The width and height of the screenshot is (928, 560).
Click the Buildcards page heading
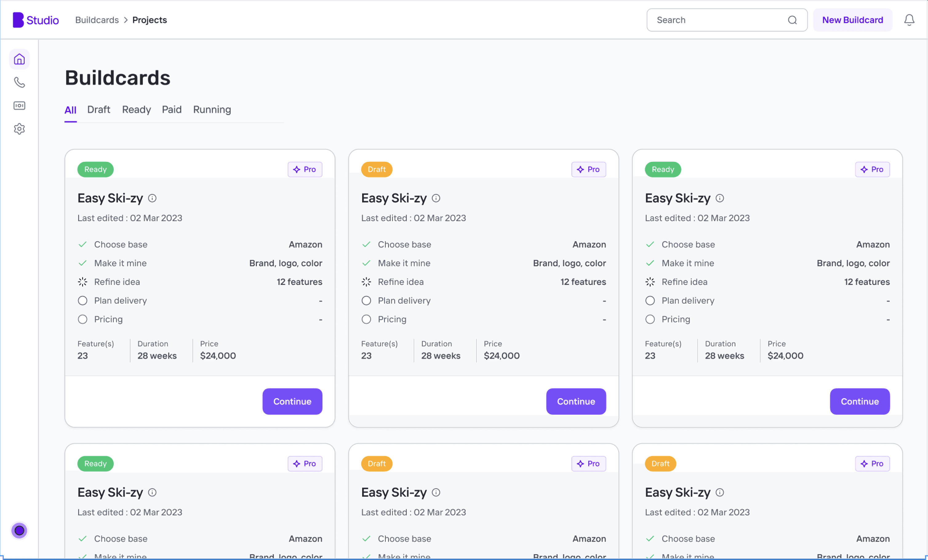point(118,78)
